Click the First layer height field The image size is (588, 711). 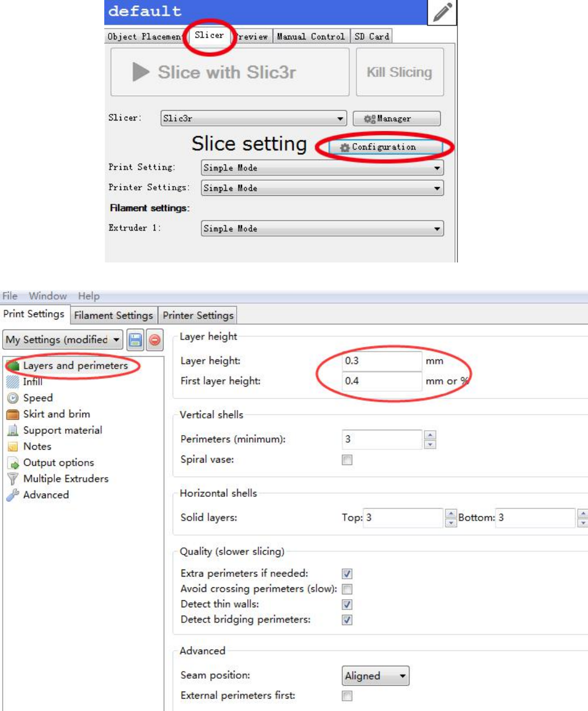point(382,381)
